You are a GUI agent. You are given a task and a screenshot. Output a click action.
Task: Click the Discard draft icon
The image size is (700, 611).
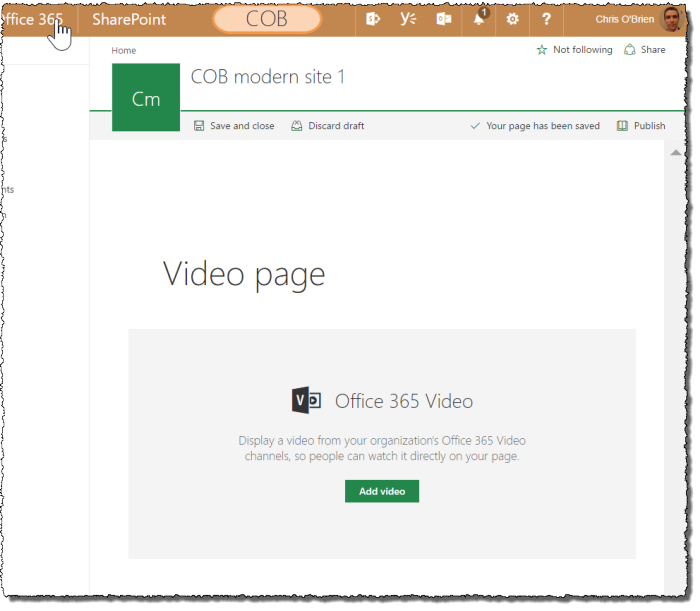point(296,126)
